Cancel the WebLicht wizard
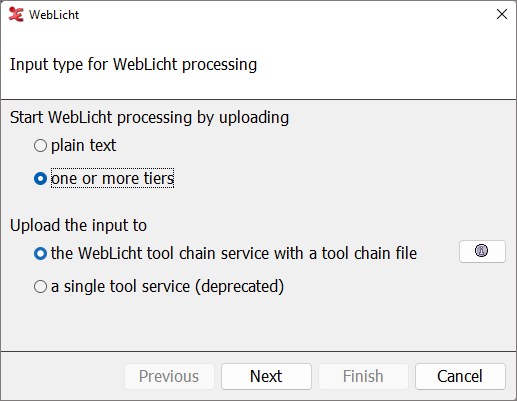 pos(460,376)
